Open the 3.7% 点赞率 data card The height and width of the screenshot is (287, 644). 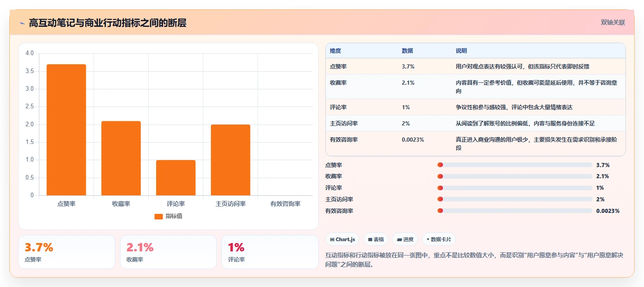click(67, 252)
